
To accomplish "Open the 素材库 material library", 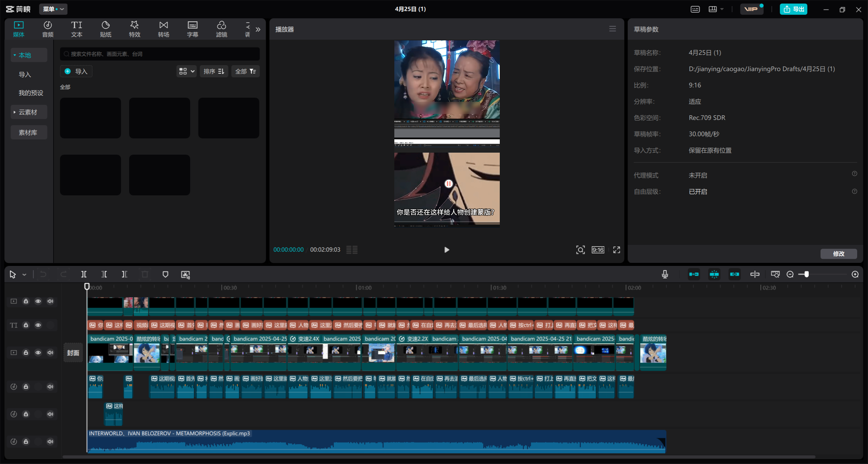I will [29, 132].
